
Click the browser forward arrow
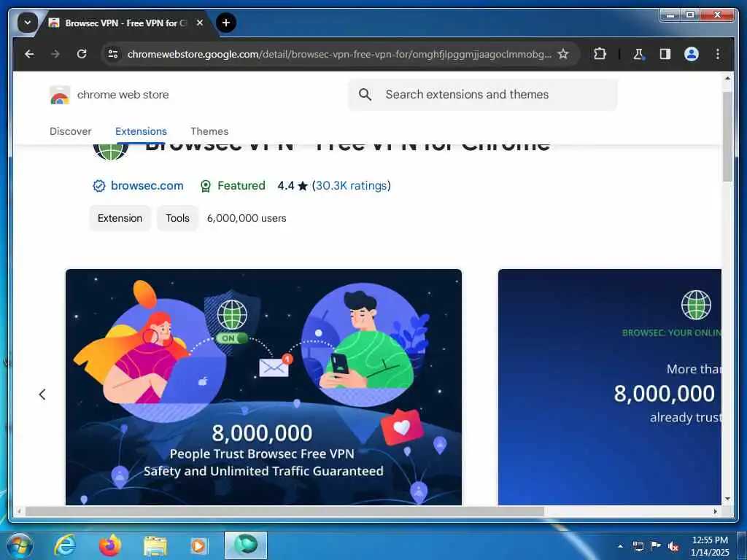coord(55,54)
